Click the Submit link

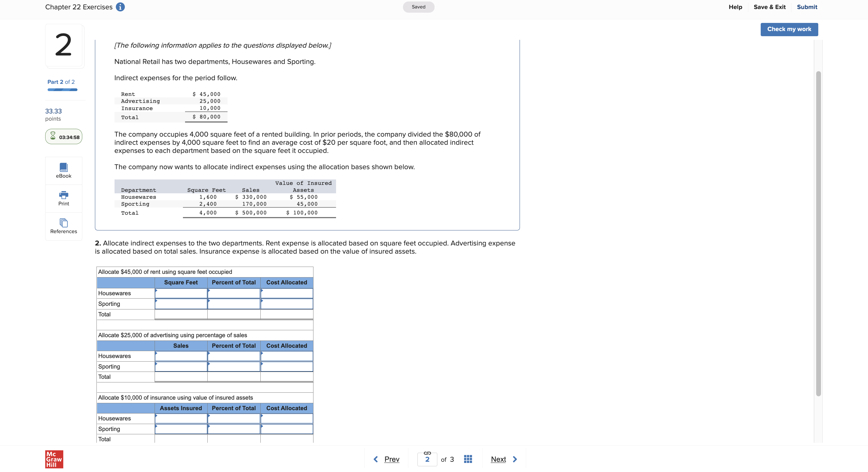(x=807, y=7)
